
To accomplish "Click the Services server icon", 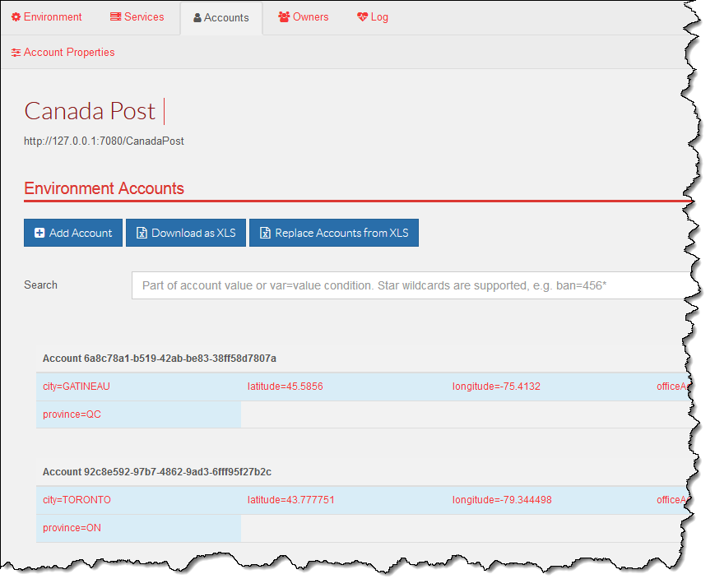I will 115,17.
